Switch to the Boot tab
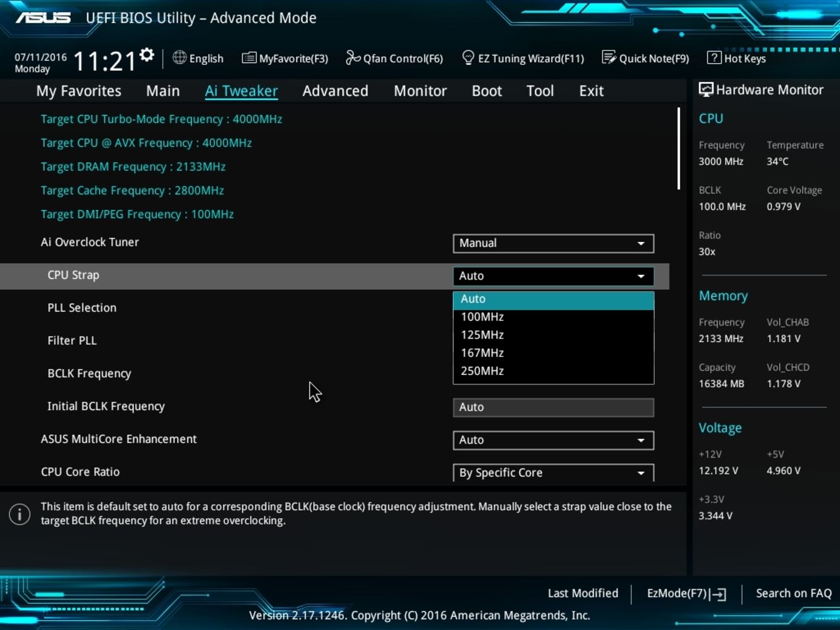Viewport: 840px width, 630px height. tap(487, 91)
